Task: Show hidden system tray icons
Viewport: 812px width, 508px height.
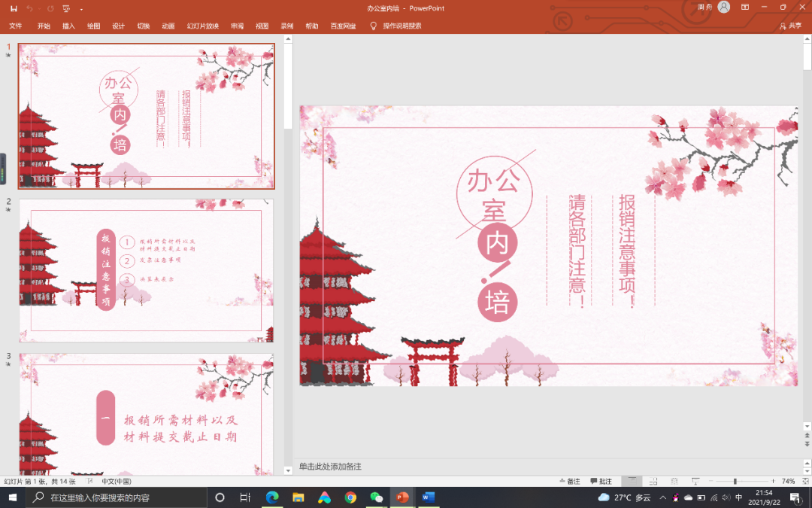Action: [662, 497]
